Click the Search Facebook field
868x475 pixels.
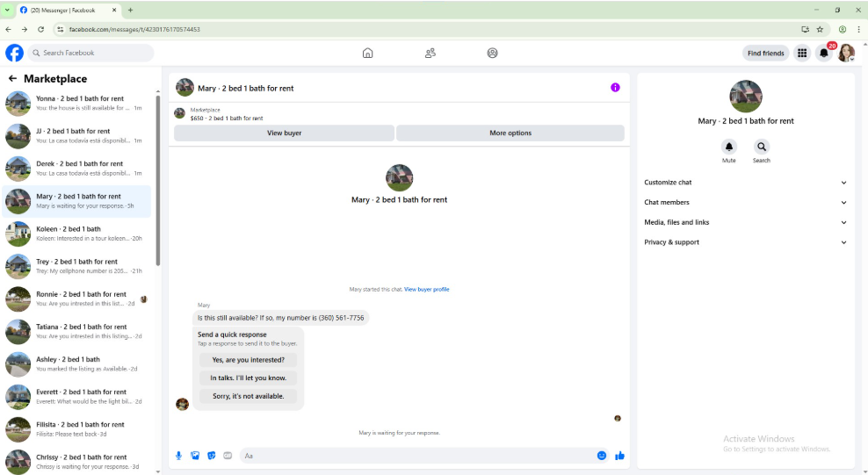[x=90, y=53]
